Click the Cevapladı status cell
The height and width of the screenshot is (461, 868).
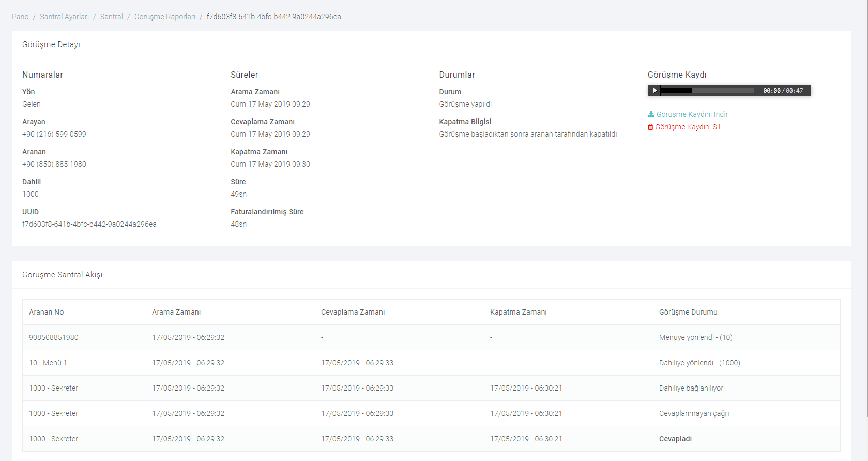(x=675, y=439)
